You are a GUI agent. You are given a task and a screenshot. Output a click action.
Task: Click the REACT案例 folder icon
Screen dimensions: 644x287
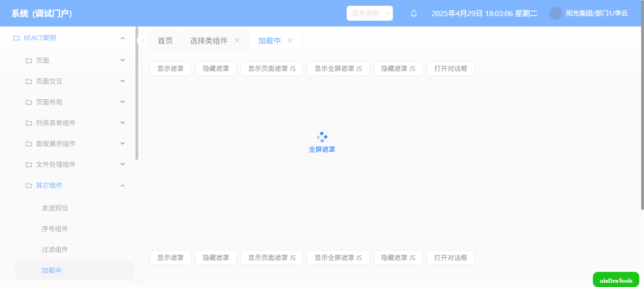point(17,38)
